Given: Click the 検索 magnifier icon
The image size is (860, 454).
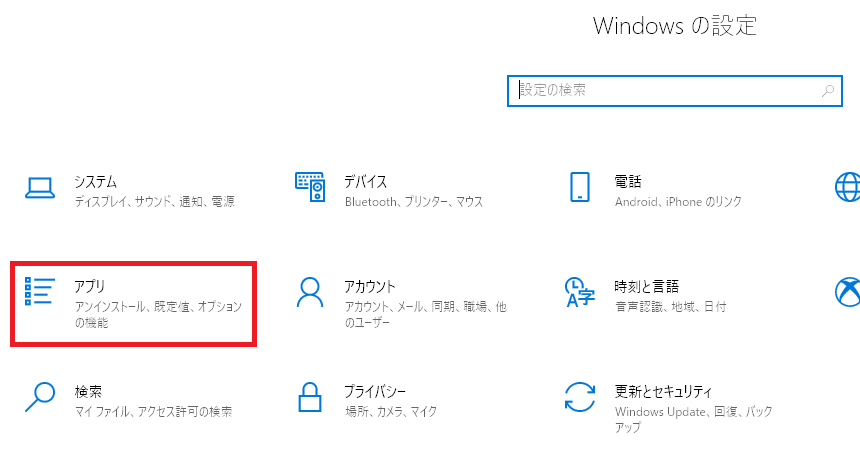Looking at the screenshot, I should (x=40, y=397).
